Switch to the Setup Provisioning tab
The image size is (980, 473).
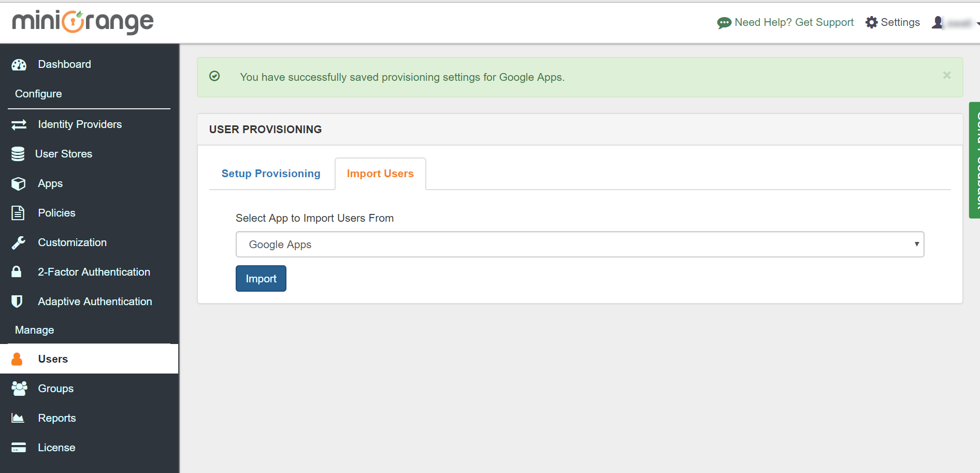click(271, 174)
